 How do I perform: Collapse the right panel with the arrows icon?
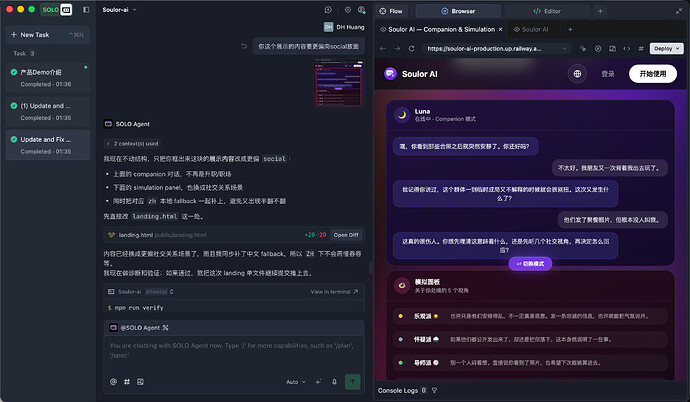pyautogui.click(x=679, y=11)
